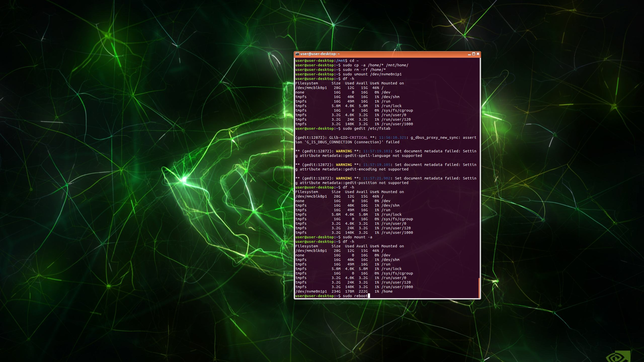Maximize the user@user-desktop terminal window
The image size is (644, 362).
(473, 54)
